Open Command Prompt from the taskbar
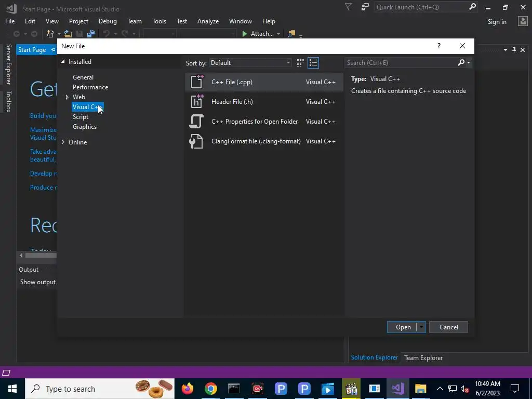The image size is (532, 399). [234, 389]
